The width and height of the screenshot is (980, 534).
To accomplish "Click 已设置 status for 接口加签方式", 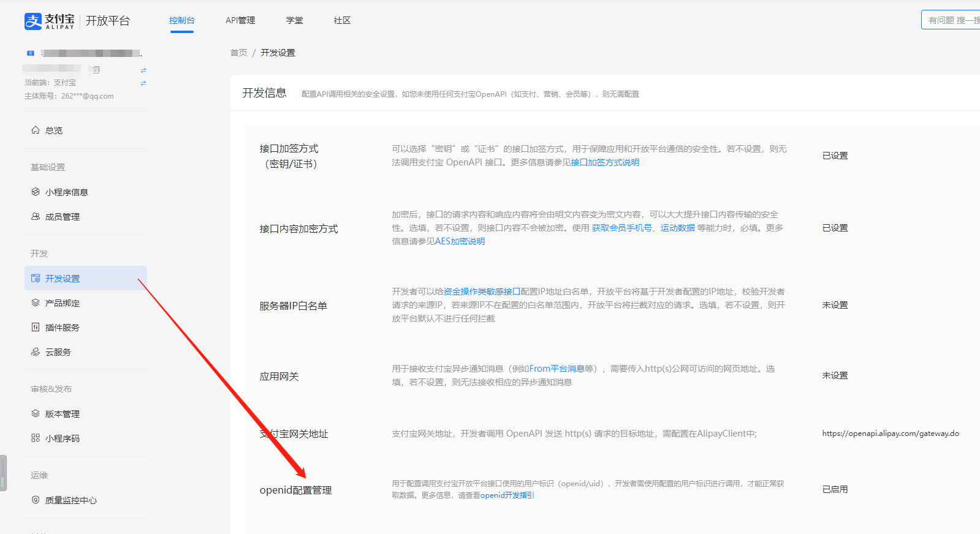I will point(835,156).
